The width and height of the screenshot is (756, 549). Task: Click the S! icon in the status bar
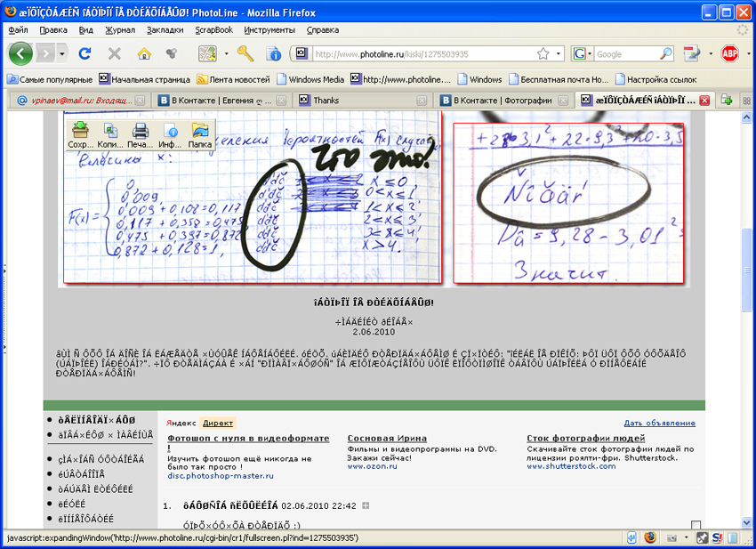coord(717,537)
